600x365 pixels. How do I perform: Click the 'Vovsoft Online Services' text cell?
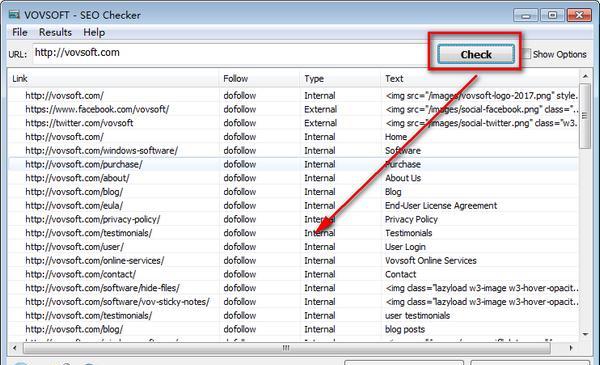tap(430, 261)
